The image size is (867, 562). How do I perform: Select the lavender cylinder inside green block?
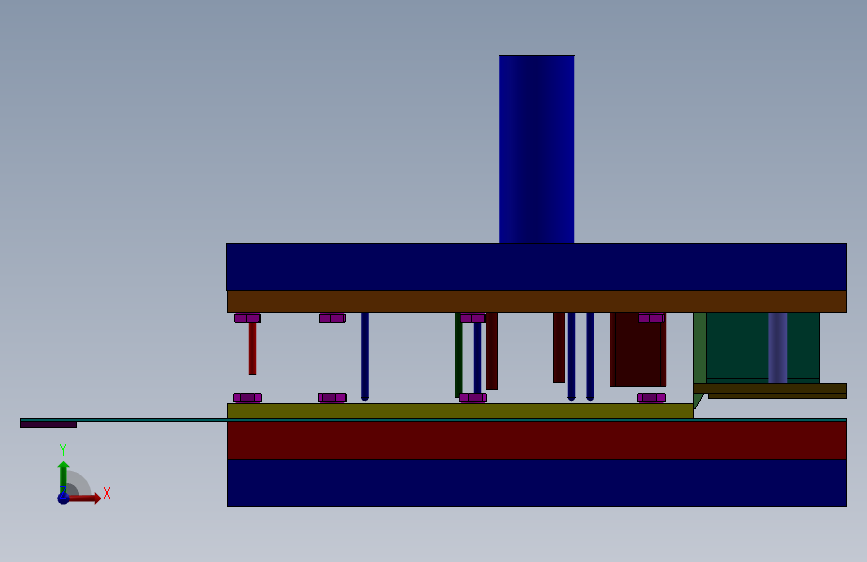(x=777, y=347)
